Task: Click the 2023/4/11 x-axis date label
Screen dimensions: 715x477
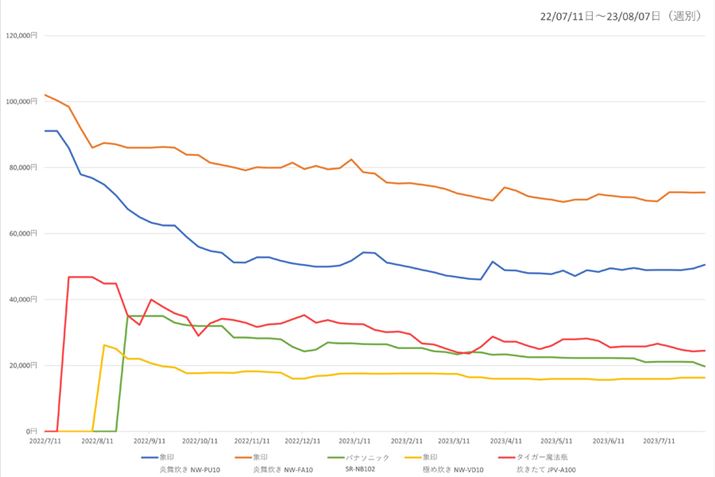Action: point(510,439)
